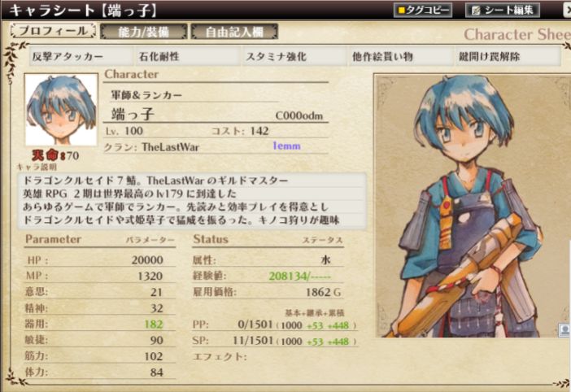Switch to the プロフィール tab
The image size is (571, 392).
pos(53,31)
